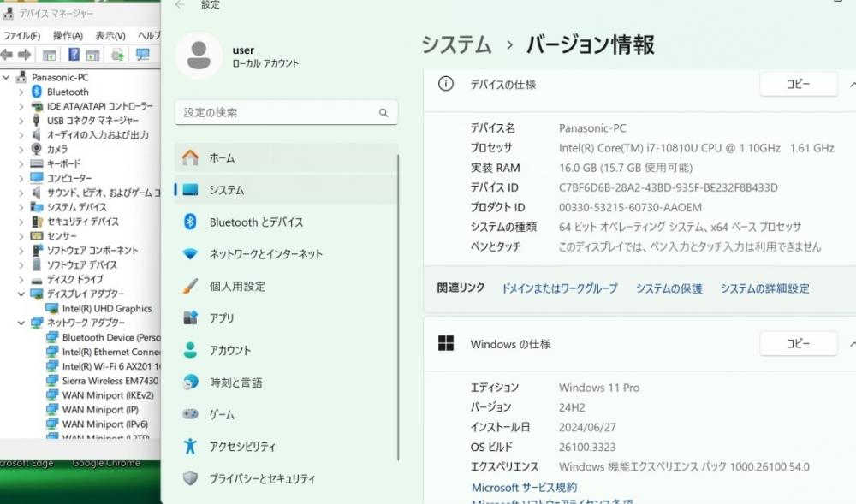Click the 設定の検索 search field

286,113
